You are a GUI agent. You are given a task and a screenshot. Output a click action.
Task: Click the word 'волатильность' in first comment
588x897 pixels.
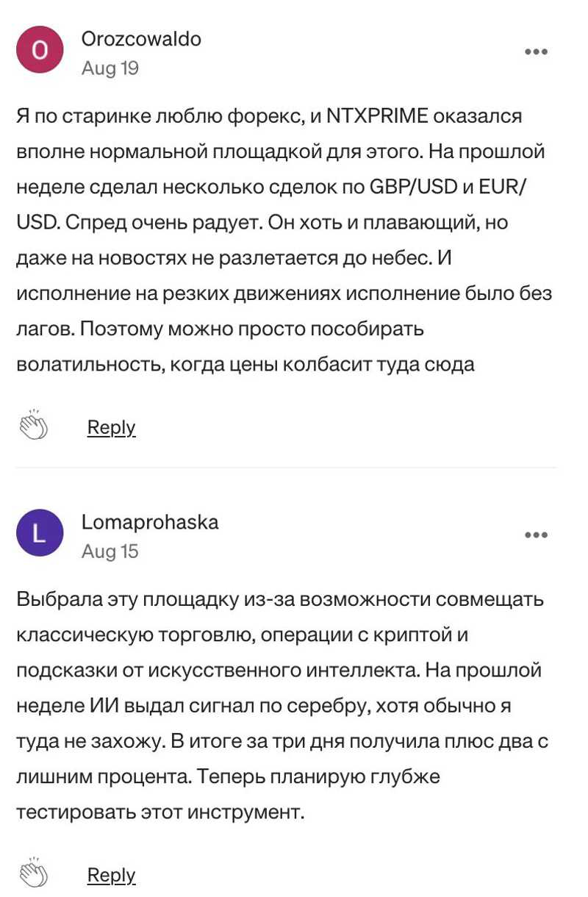pos(90,364)
